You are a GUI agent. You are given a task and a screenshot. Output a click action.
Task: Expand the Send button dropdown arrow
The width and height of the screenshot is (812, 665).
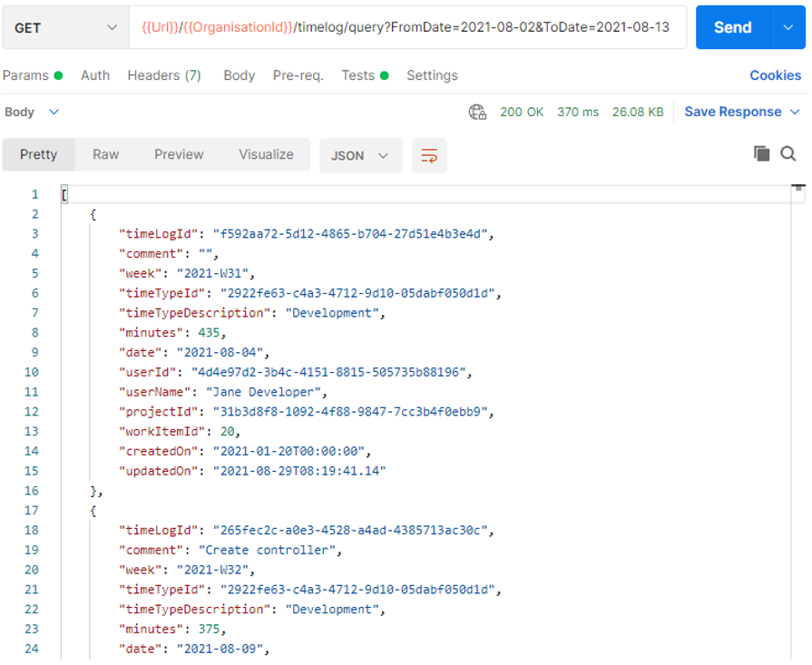(x=788, y=28)
